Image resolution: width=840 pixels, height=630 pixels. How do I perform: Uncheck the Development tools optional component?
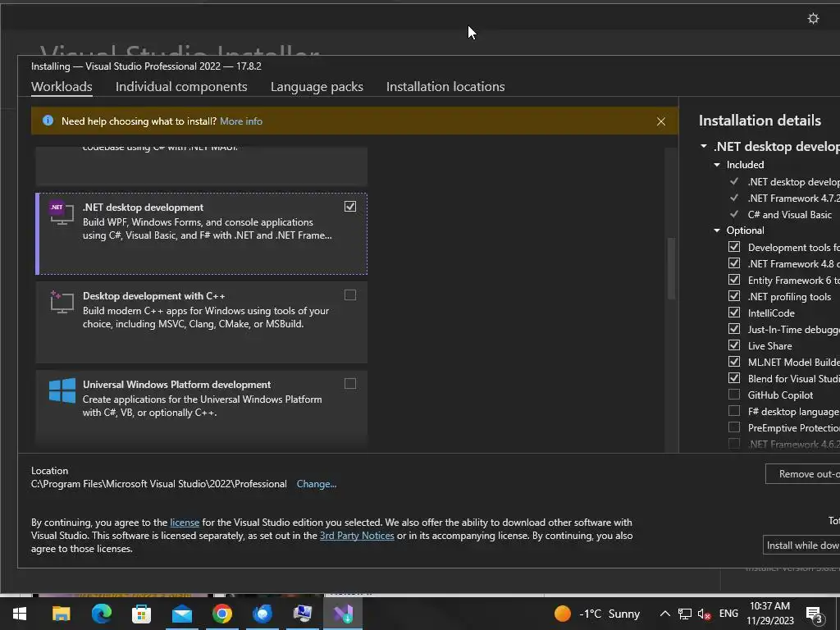coord(734,247)
